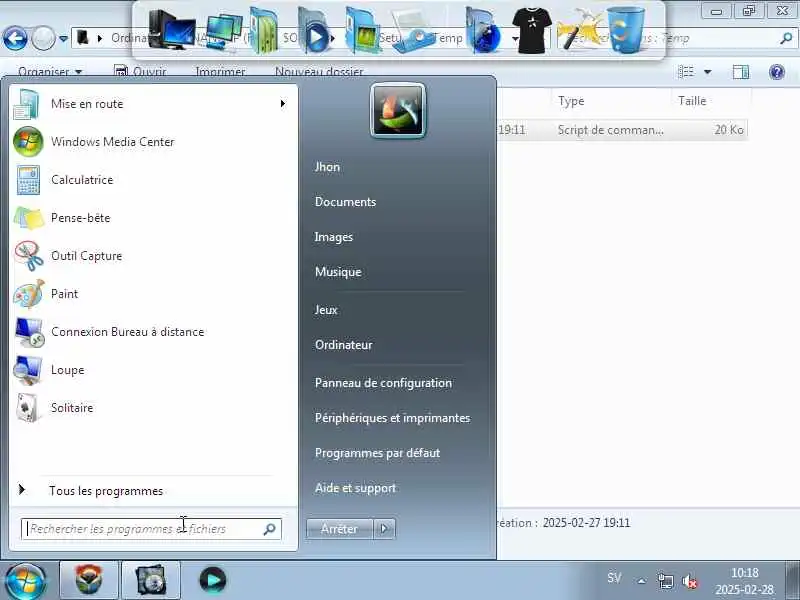Viewport: 800px width, 600px height.
Task: Select the Script de comman... file row
Action: click(622, 130)
